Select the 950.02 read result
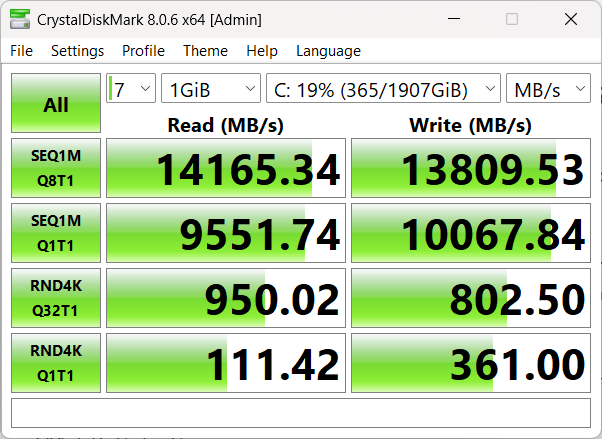The height and width of the screenshot is (439, 602). 226,298
